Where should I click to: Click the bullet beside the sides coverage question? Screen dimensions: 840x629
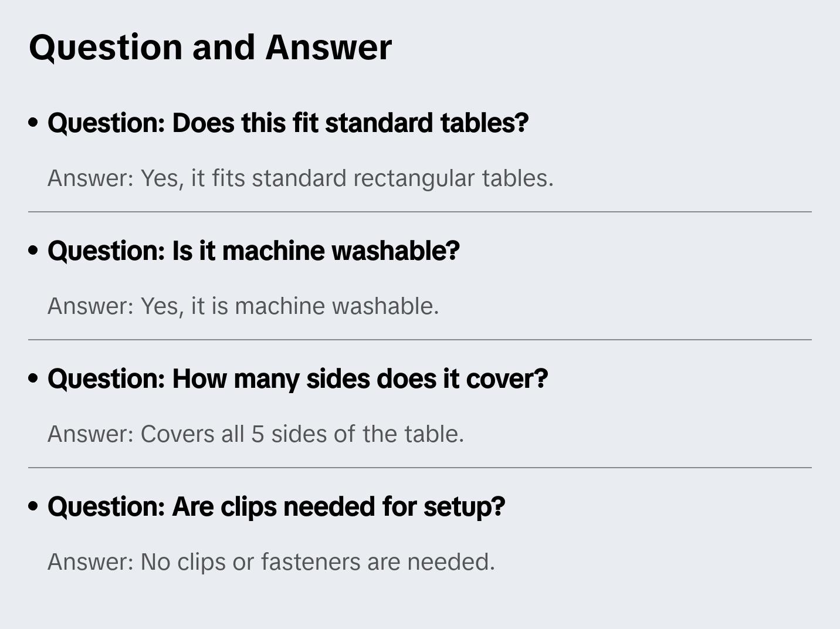(33, 379)
